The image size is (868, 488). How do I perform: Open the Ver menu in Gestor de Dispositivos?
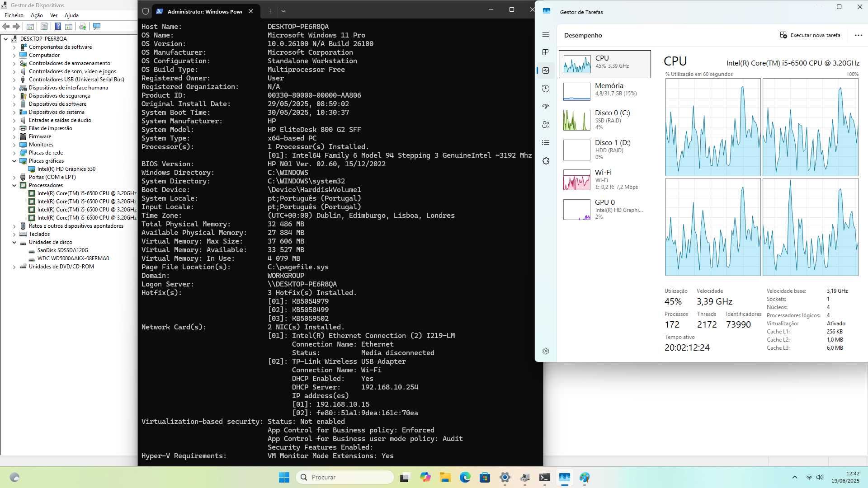tap(54, 15)
